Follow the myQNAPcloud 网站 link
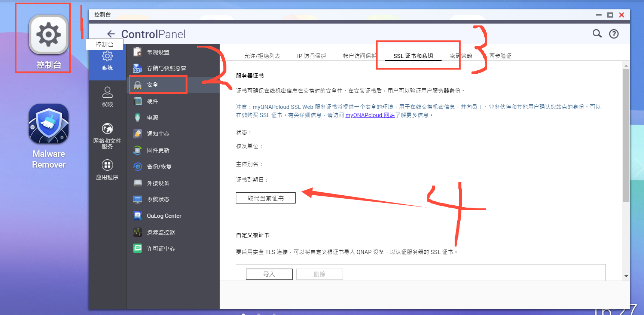 (x=370, y=115)
